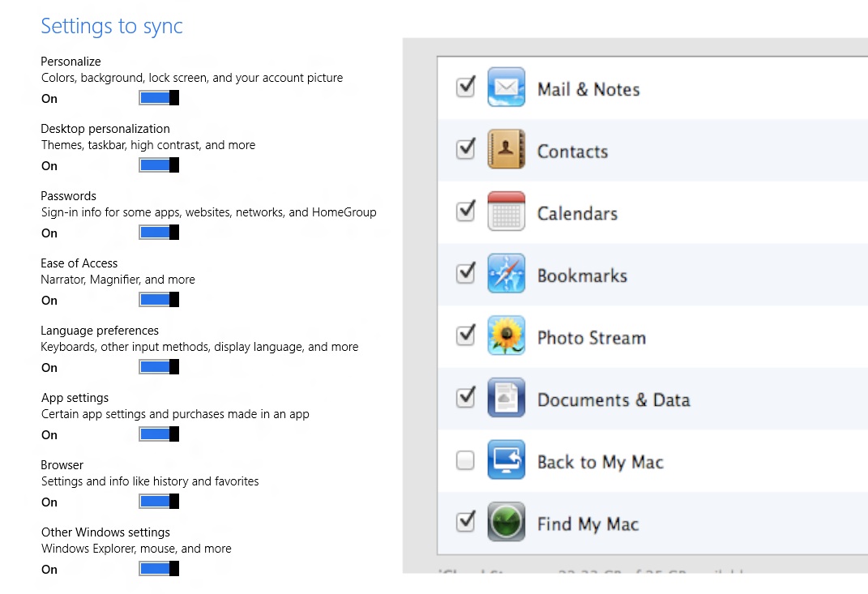Enable the Back to My Mac checkbox

point(465,459)
